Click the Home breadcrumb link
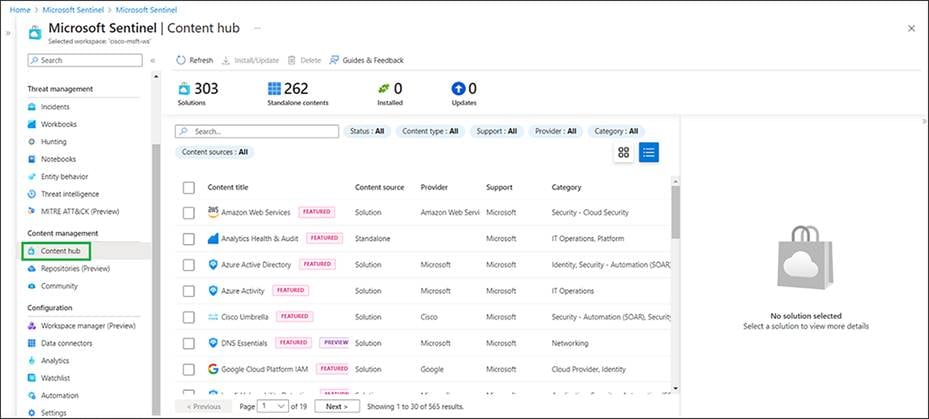The height and width of the screenshot is (419, 929). 20,10
